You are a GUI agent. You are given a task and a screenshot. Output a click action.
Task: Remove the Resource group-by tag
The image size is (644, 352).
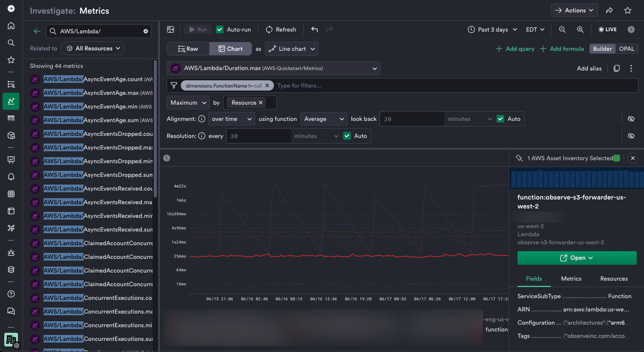pyautogui.click(x=261, y=103)
